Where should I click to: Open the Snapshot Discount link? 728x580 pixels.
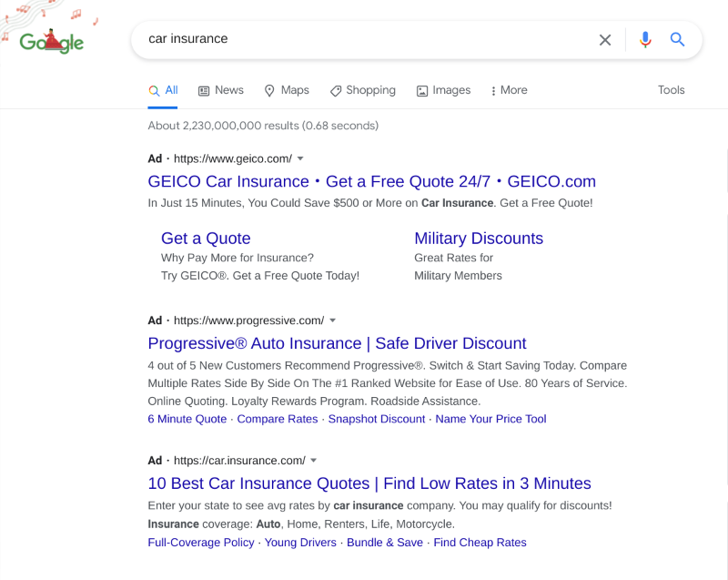(377, 419)
